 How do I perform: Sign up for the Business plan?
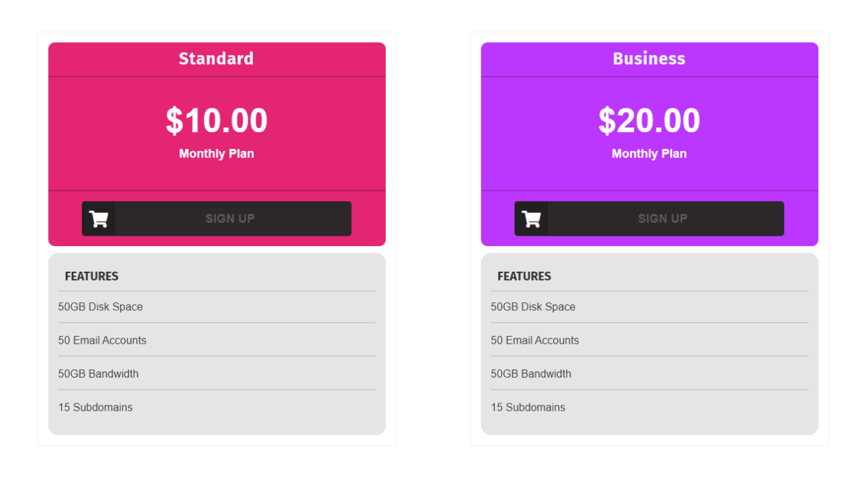649,219
